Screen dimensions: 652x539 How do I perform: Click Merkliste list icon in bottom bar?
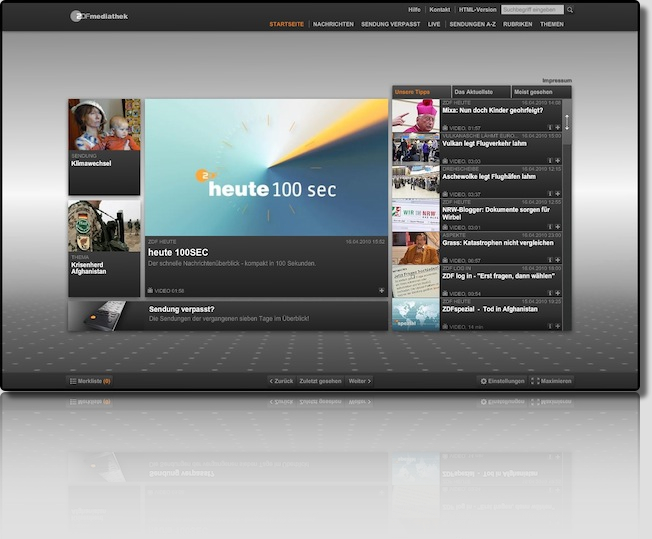pyautogui.click(x=73, y=381)
